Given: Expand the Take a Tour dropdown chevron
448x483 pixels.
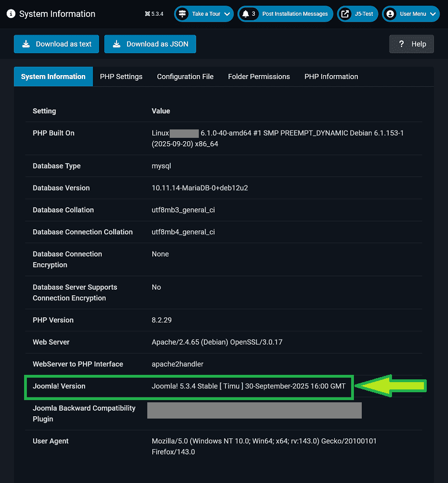Looking at the screenshot, I should point(227,14).
